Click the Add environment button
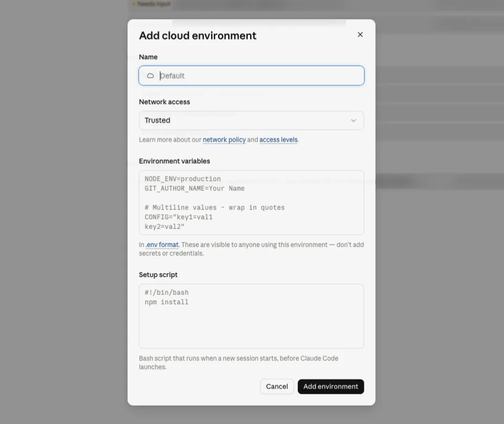This screenshot has width=504, height=424. coord(331,386)
